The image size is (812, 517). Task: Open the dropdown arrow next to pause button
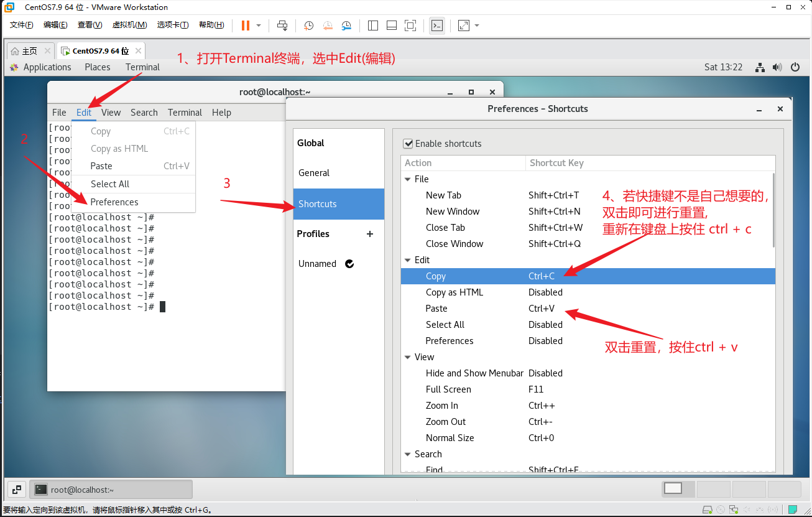pyautogui.click(x=259, y=26)
